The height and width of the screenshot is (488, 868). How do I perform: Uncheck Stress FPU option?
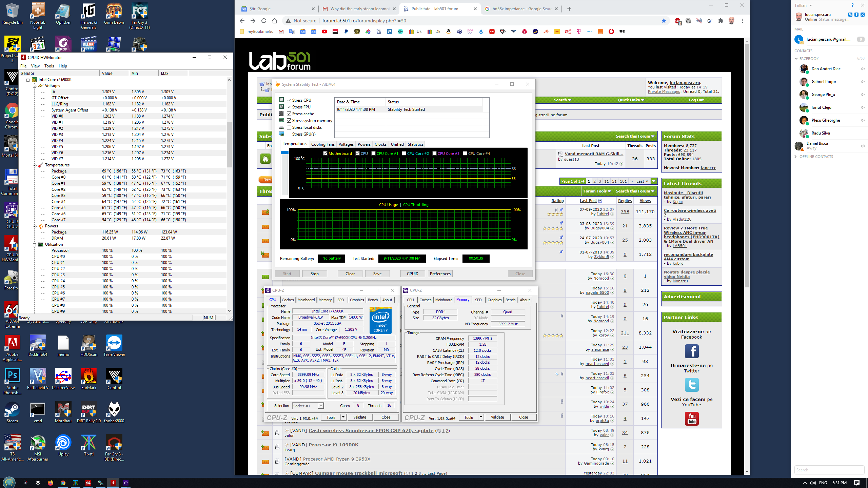[x=289, y=107]
